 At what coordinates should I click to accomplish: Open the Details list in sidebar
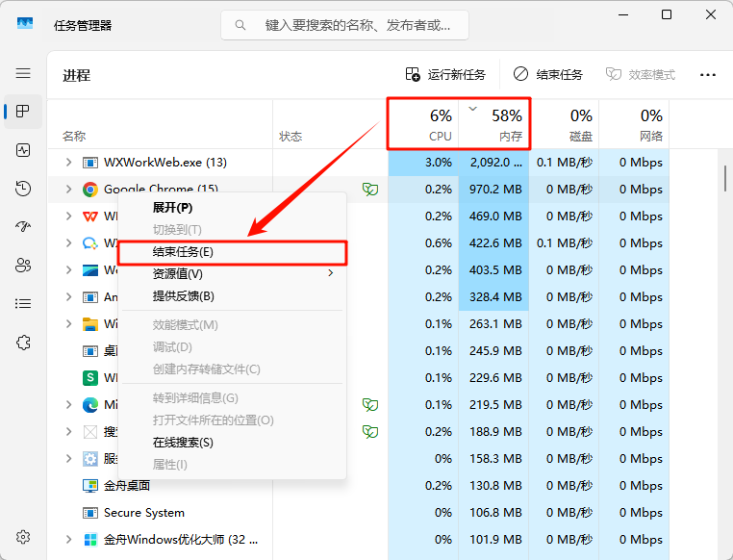(x=23, y=304)
